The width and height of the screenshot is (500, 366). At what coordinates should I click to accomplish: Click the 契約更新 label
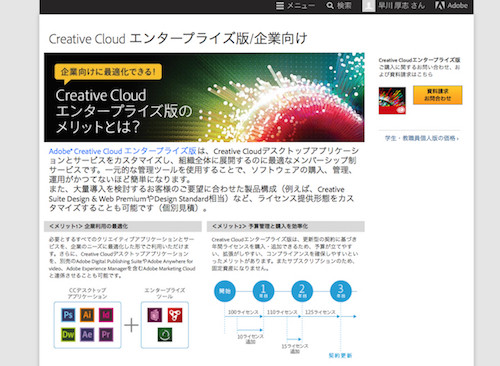pyautogui.click(x=340, y=356)
